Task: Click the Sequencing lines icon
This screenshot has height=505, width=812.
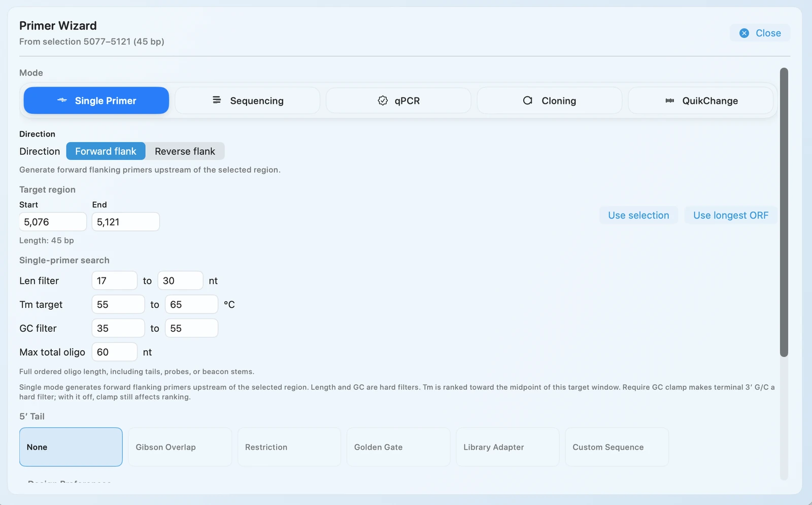Action: pyautogui.click(x=217, y=100)
